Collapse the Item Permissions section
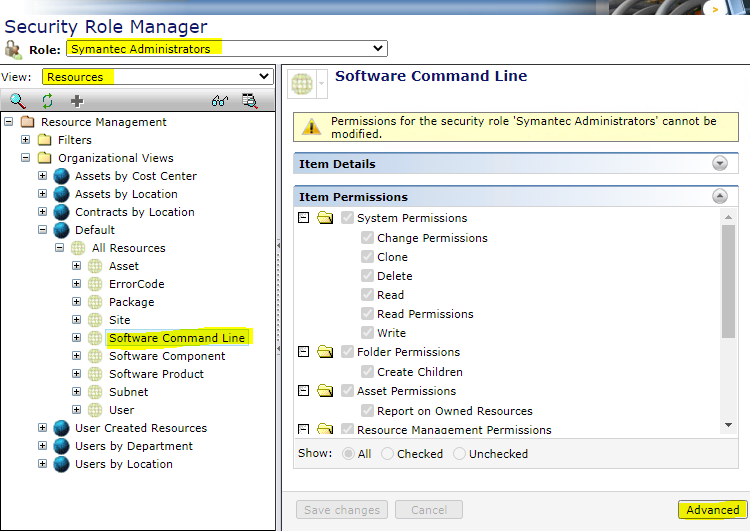The image size is (750, 531). coord(719,197)
